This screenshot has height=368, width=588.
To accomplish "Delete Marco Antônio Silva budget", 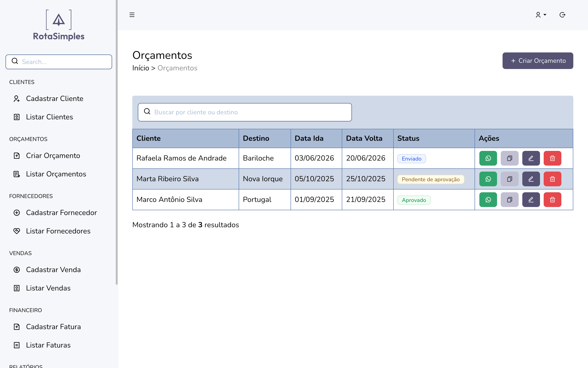I will pos(552,200).
